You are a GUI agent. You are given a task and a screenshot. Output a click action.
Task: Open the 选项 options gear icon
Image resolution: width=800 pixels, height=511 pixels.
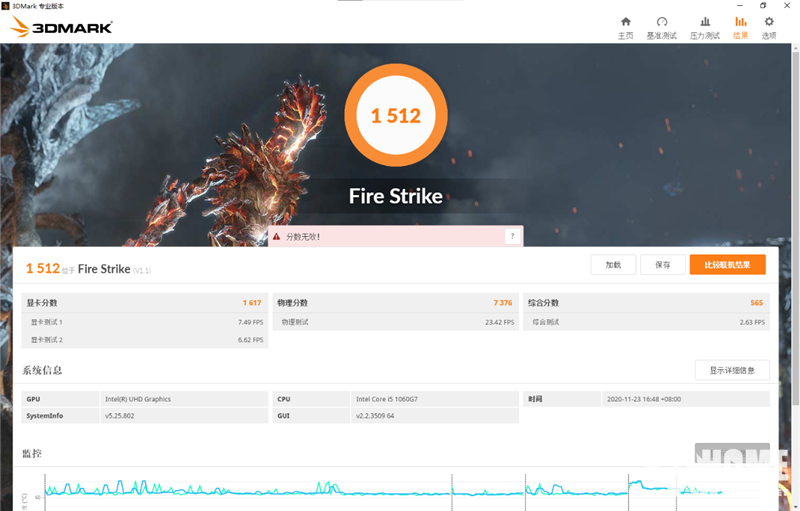click(x=769, y=28)
